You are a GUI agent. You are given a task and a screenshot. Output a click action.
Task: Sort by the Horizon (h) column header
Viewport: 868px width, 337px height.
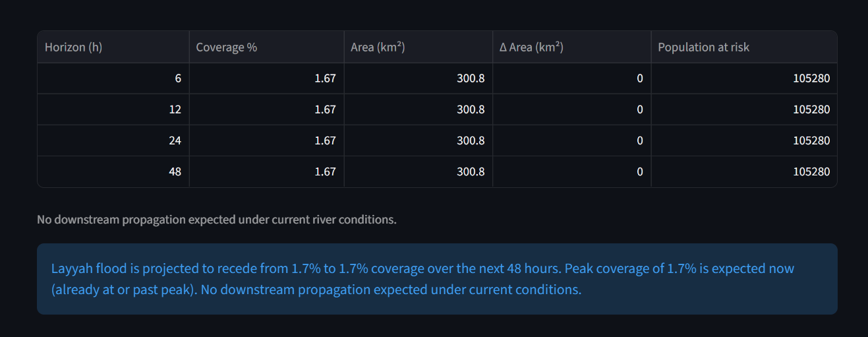click(113, 47)
